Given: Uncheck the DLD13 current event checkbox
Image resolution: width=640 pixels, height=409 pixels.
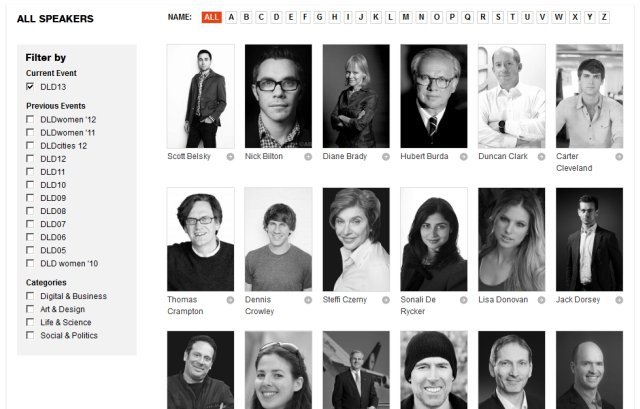Looking at the screenshot, I should click(30, 87).
